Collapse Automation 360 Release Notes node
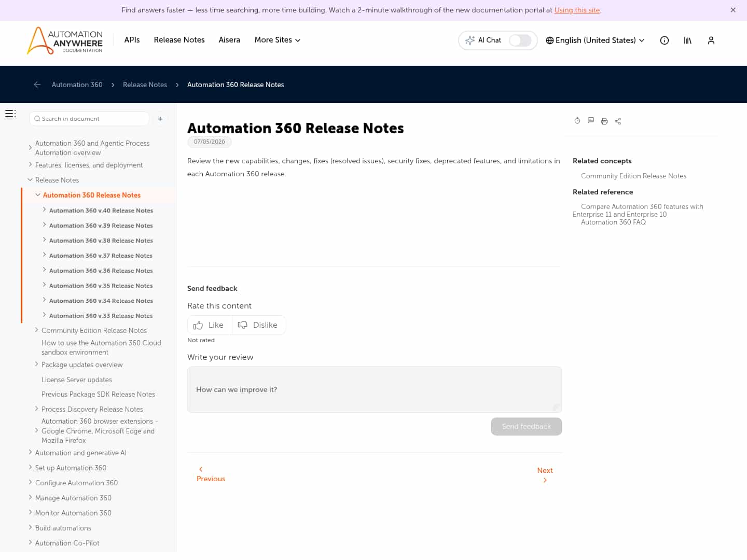 click(x=38, y=195)
